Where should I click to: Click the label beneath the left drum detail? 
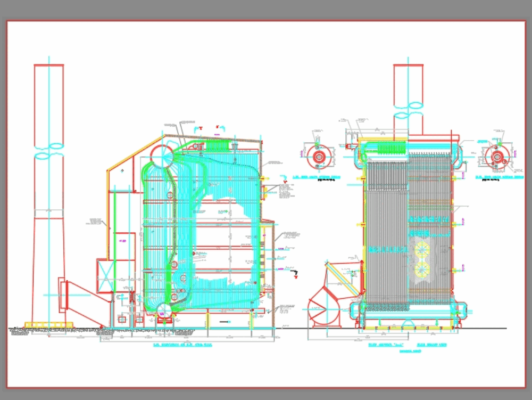point(320,176)
